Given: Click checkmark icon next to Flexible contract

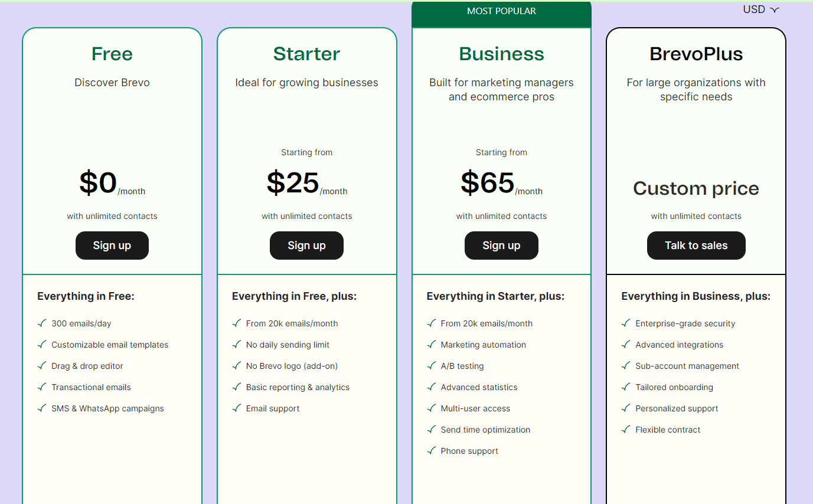Looking at the screenshot, I should pos(626,429).
